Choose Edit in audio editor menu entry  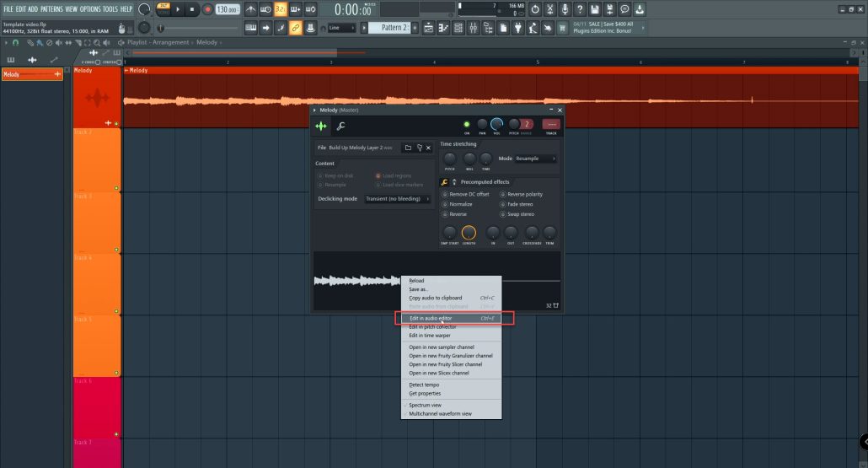430,319
